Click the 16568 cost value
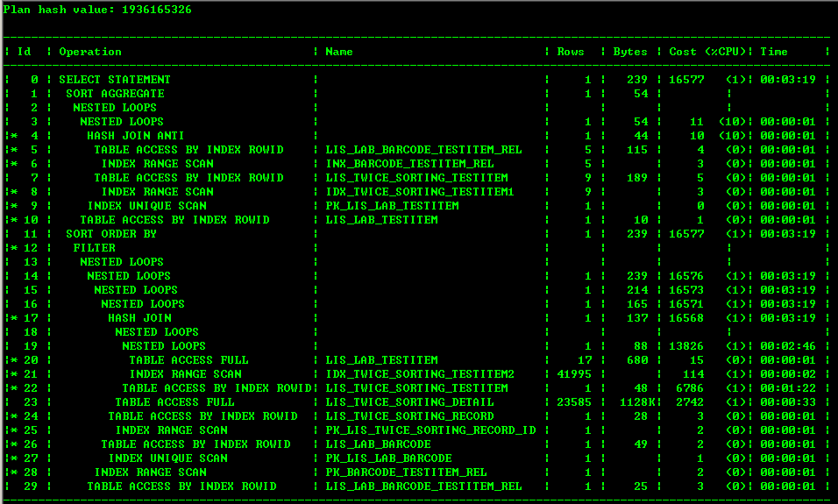This screenshot has height=504, width=838. (x=686, y=318)
